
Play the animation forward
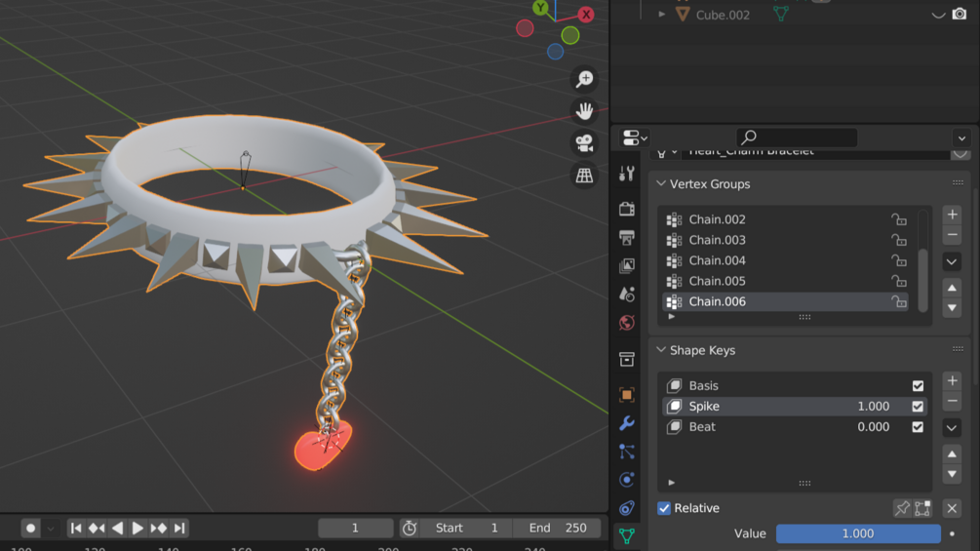click(x=137, y=529)
